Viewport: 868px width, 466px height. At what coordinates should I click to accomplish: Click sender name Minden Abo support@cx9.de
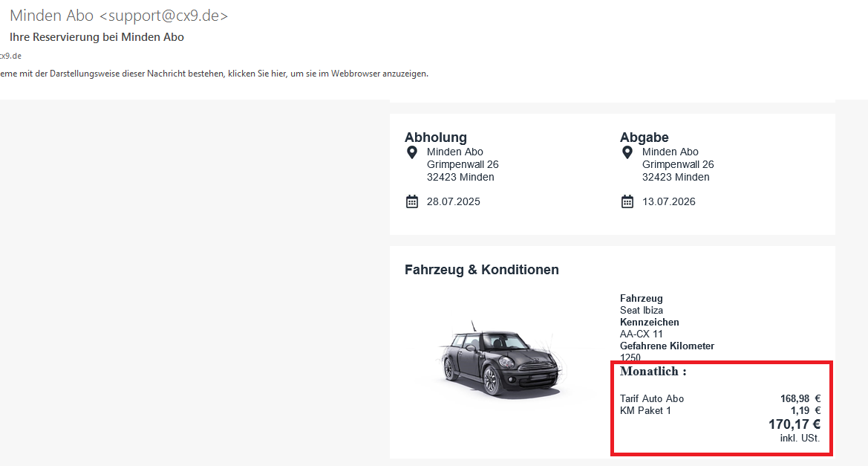click(119, 16)
